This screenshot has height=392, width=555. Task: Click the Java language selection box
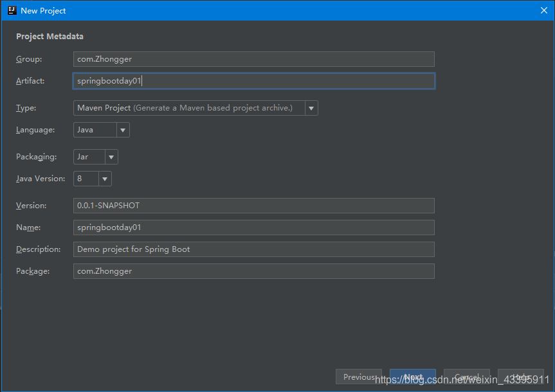pos(95,130)
